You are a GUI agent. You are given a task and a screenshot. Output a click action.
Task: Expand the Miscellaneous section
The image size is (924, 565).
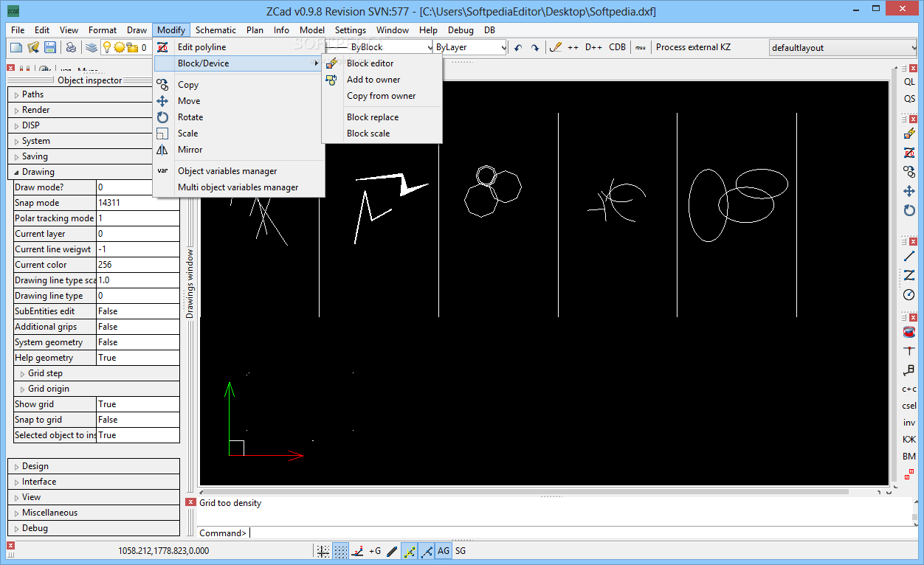coord(94,513)
